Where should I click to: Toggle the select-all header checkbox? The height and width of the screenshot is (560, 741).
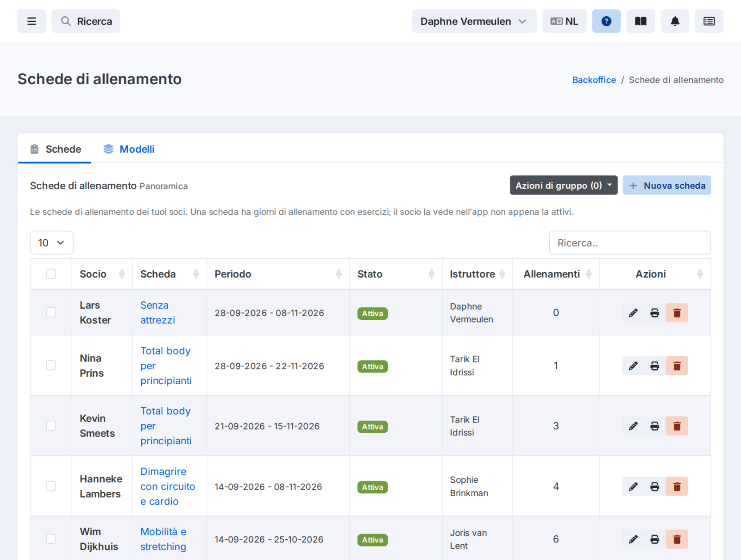[x=51, y=274]
